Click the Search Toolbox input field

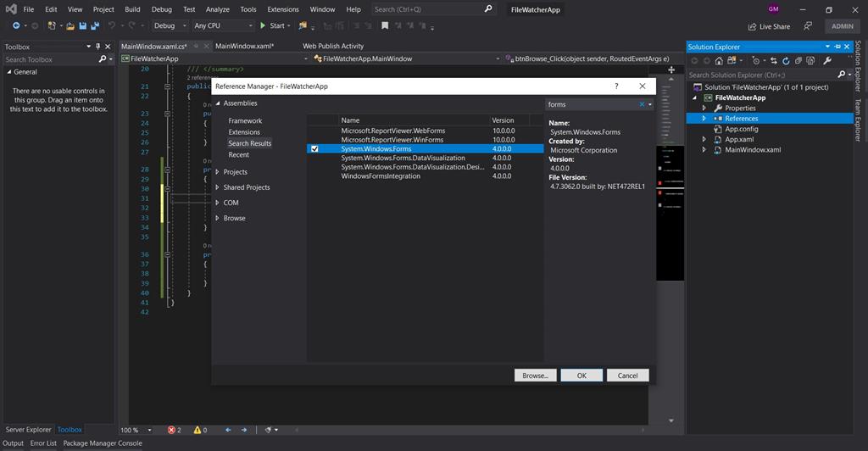tap(50, 59)
